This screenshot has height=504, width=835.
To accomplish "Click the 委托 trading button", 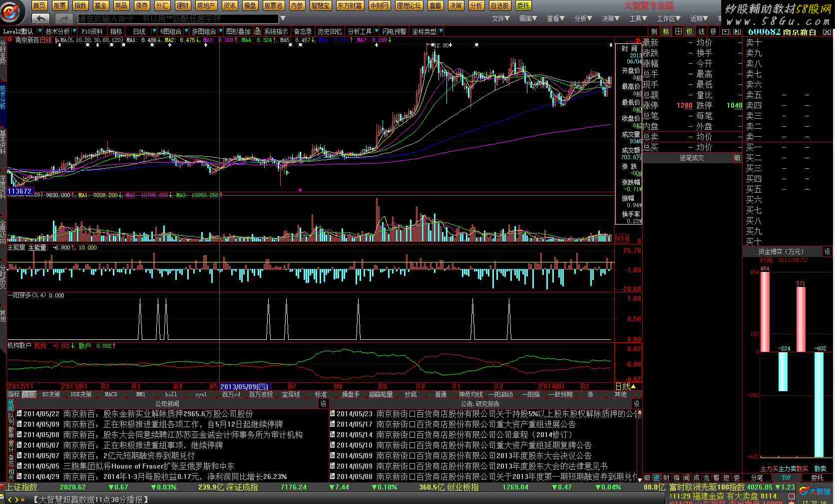I will (523, 5).
